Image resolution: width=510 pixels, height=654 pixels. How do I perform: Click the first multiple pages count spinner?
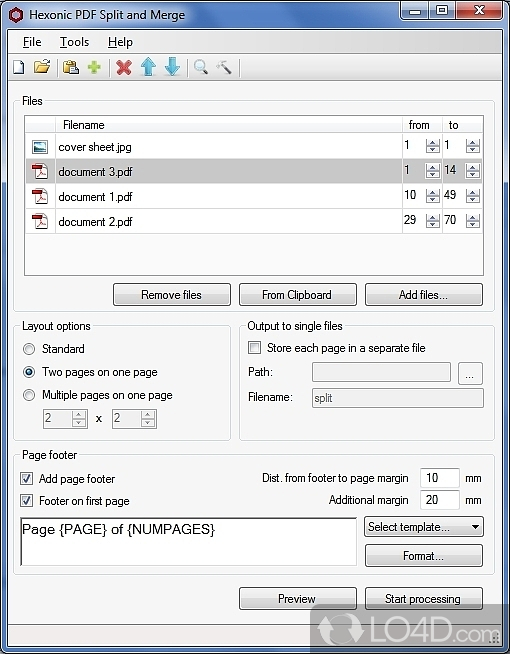(65, 419)
